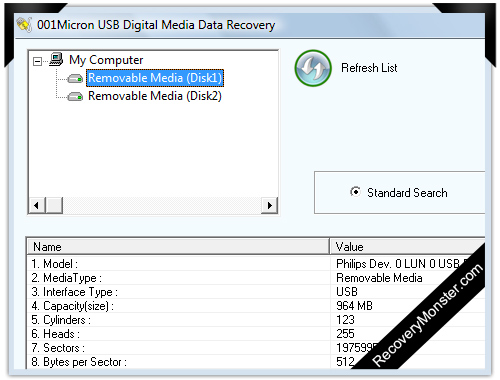This screenshot has width=500, height=380.
Task: Click the app icon in title bar
Action: coord(24,25)
